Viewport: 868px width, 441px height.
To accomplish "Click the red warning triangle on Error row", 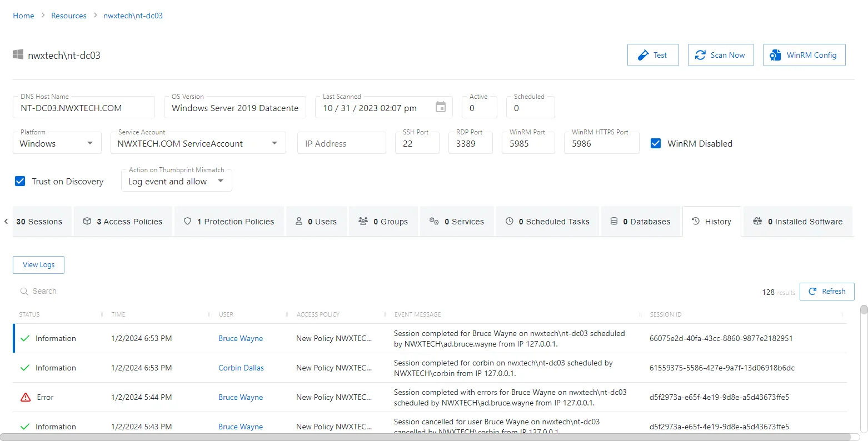I will pyautogui.click(x=26, y=397).
